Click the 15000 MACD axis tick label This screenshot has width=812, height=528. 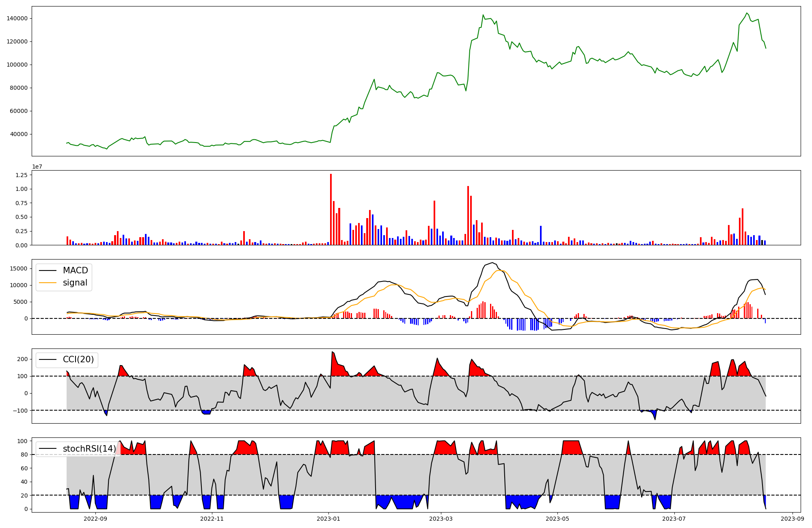pyautogui.click(x=19, y=268)
